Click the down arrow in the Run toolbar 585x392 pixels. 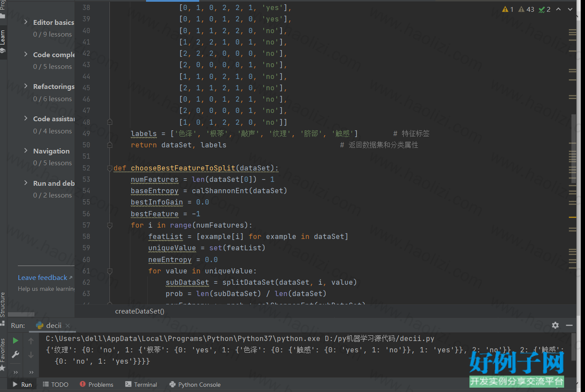(x=31, y=355)
